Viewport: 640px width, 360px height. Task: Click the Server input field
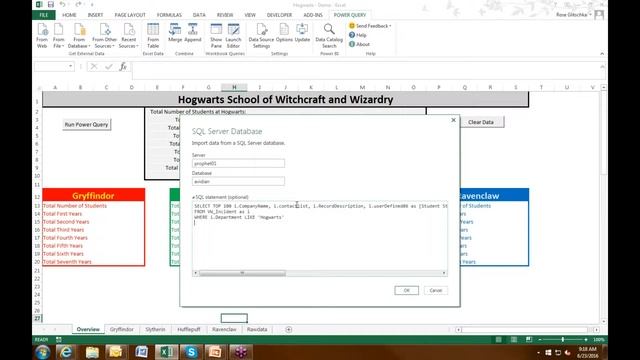click(x=238, y=163)
